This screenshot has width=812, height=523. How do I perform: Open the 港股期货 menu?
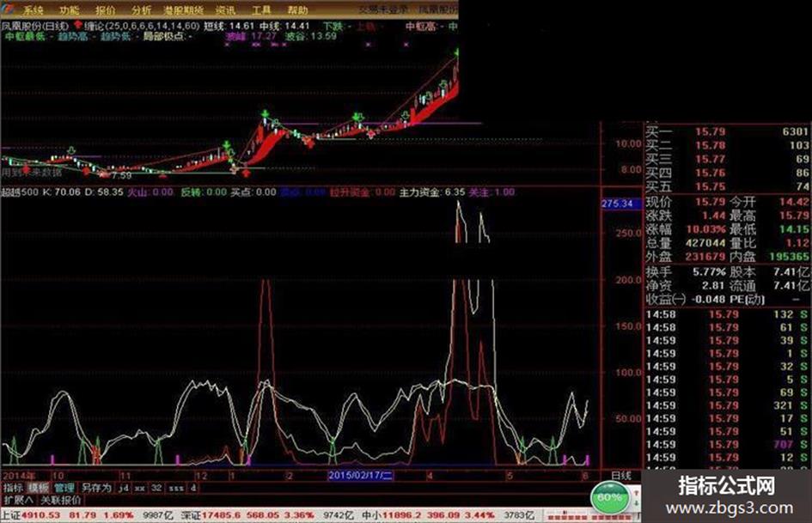click(183, 9)
